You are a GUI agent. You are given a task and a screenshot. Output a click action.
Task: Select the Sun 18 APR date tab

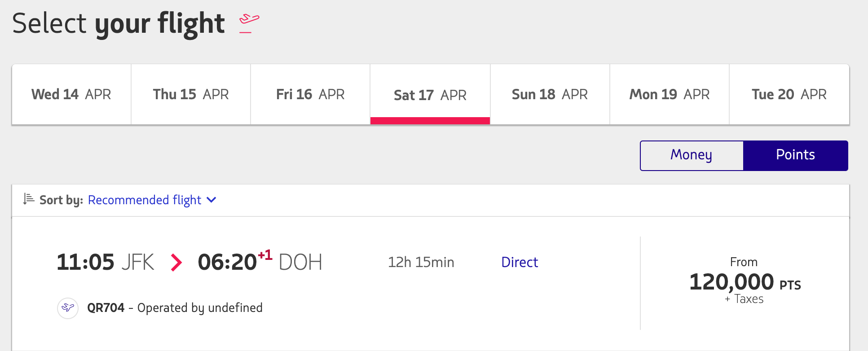[x=550, y=94]
